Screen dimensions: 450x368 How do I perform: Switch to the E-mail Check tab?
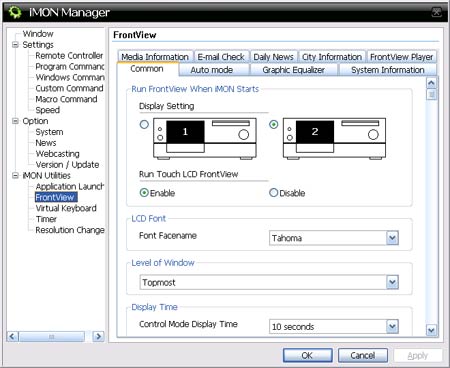point(221,57)
